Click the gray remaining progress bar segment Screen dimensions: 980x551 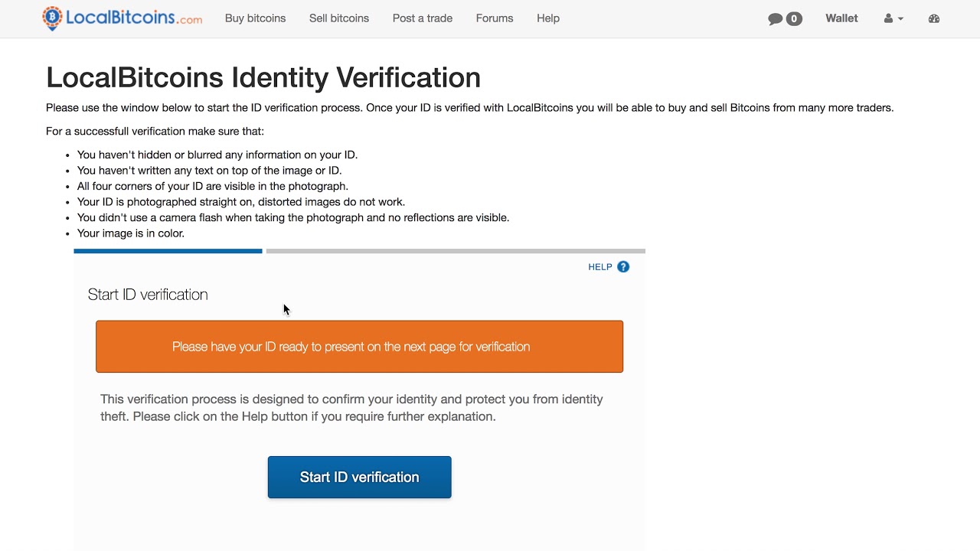[x=456, y=251]
